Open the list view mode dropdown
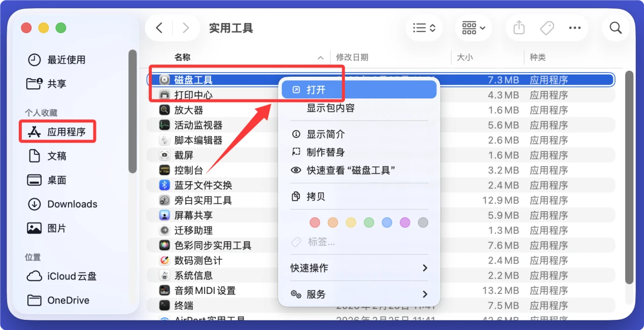 pos(424,28)
